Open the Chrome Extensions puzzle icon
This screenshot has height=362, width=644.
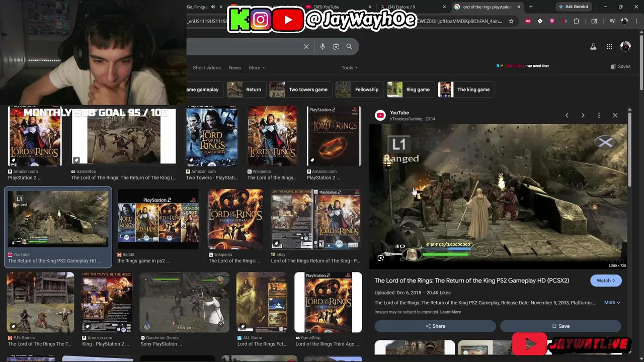pos(577,21)
